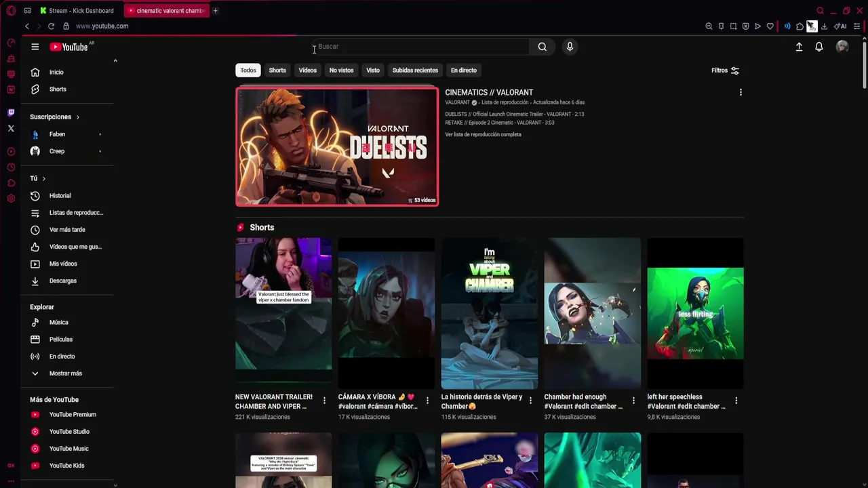Switch to Stream - Kick Dashboard tab
This screenshot has width=868, height=488.
(x=77, y=11)
